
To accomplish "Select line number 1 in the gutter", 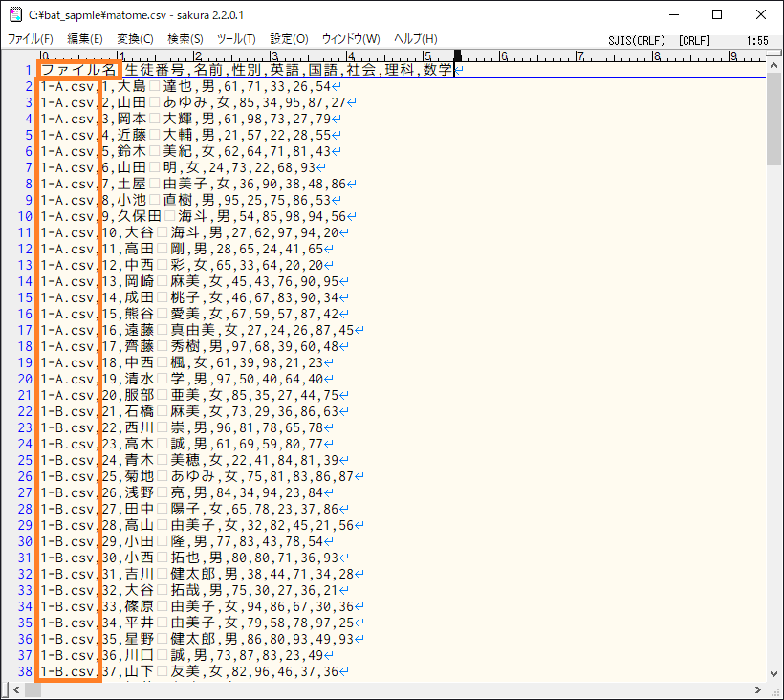I will (x=27, y=70).
